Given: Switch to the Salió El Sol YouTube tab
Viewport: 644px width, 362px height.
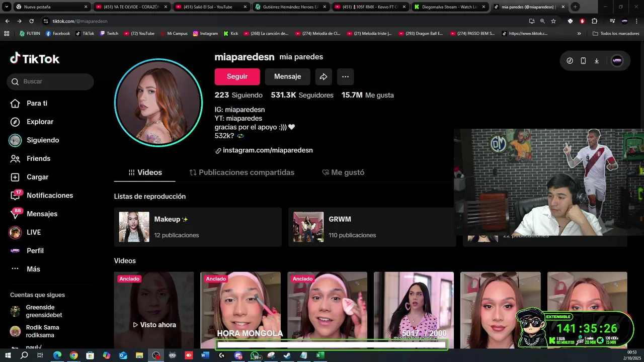Looking at the screenshot, I should pos(211,7).
